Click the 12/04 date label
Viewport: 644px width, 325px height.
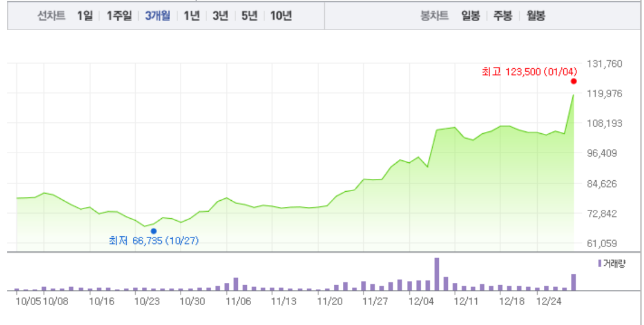(x=421, y=301)
